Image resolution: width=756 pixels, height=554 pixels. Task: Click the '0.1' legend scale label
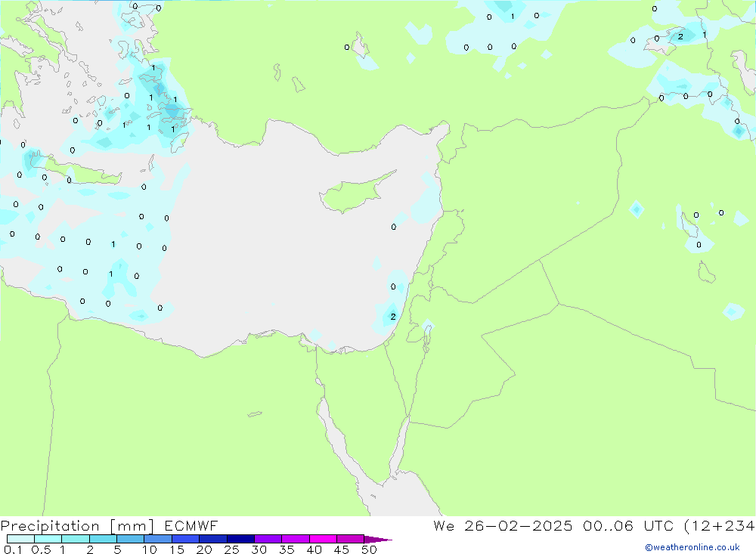(13, 549)
